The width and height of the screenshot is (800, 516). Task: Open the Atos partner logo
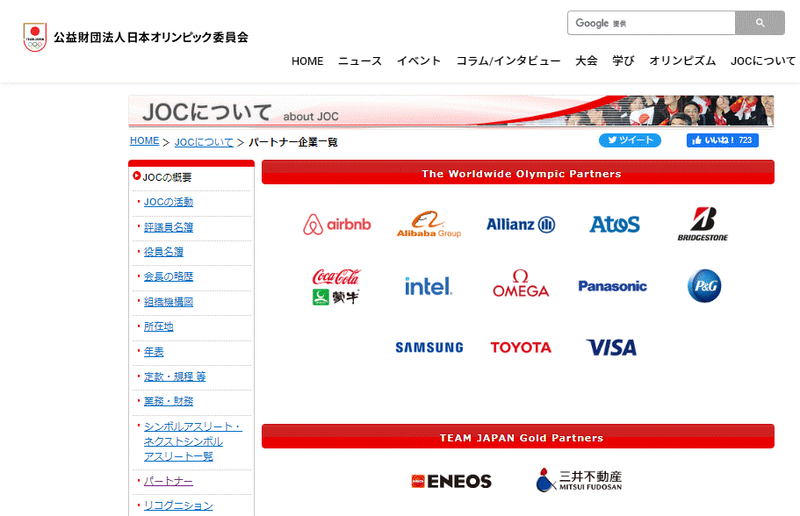[614, 224]
